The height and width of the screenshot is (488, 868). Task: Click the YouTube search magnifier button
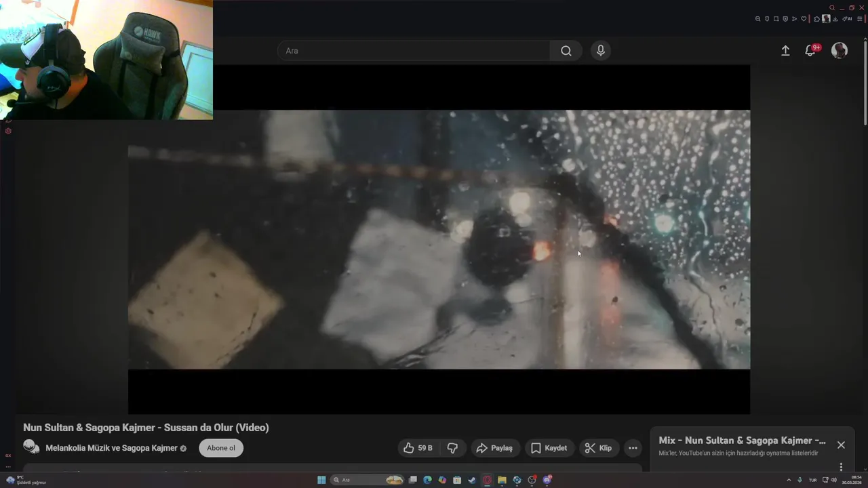566,51
